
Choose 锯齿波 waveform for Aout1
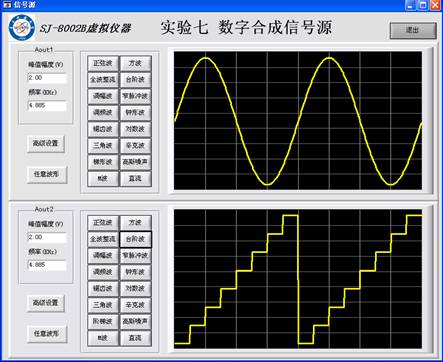[103, 129]
